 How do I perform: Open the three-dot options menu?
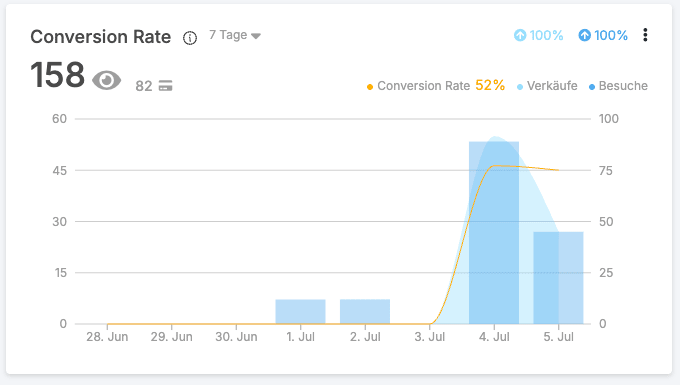(x=645, y=35)
